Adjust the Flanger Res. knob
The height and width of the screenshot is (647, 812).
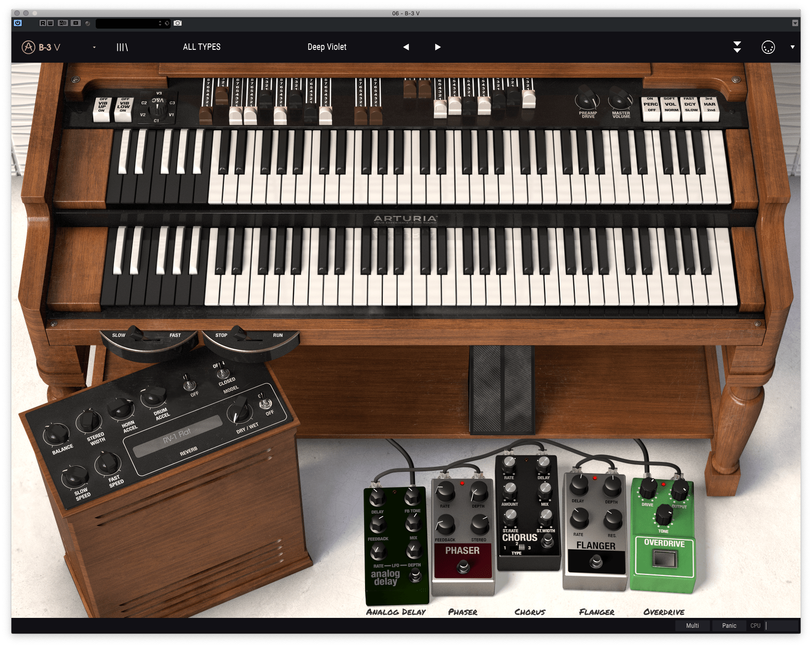(x=612, y=519)
